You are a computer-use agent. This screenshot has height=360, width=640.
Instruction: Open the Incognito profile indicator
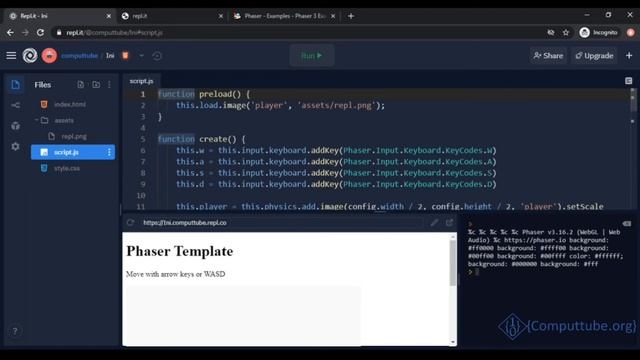(598, 32)
